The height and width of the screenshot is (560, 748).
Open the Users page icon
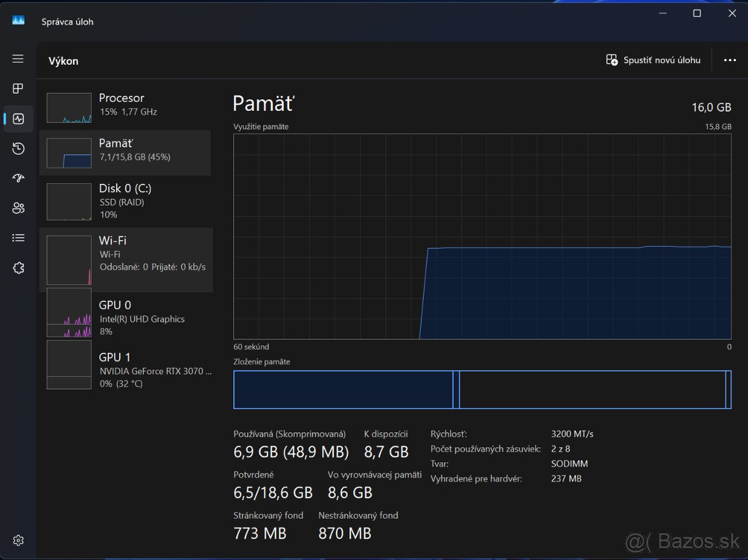point(18,208)
